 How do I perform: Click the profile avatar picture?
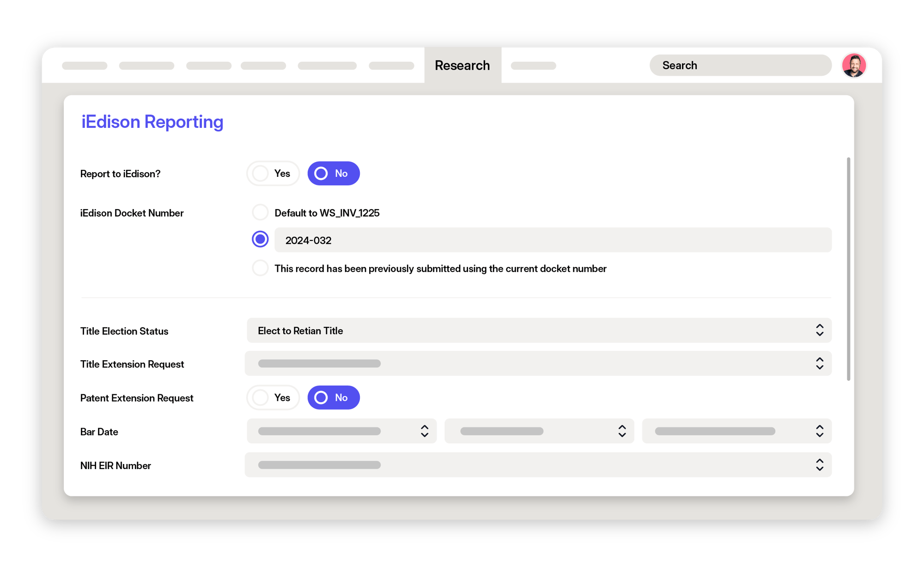pyautogui.click(x=854, y=65)
